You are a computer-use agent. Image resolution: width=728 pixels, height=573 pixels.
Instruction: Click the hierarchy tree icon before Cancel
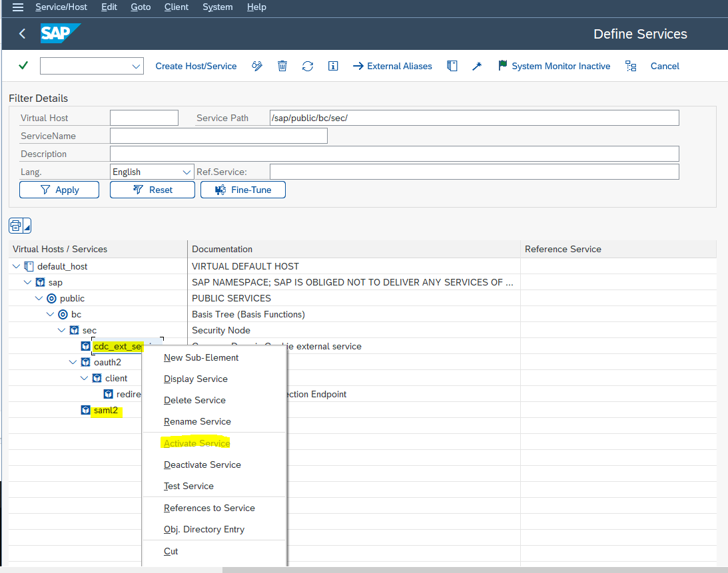[631, 66]
